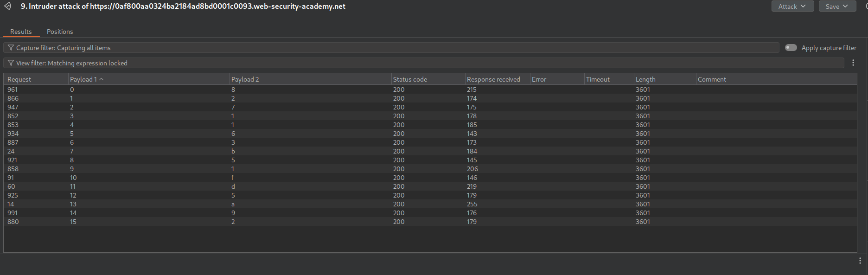Switch to the Results tab
Screen dimensions: 868x275
click(x=21, y=32)
